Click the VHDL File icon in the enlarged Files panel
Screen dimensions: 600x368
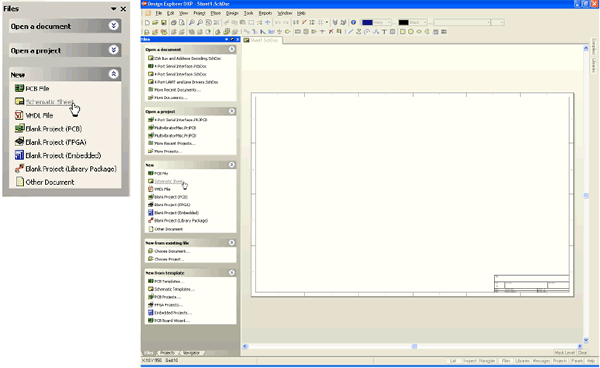19,115
